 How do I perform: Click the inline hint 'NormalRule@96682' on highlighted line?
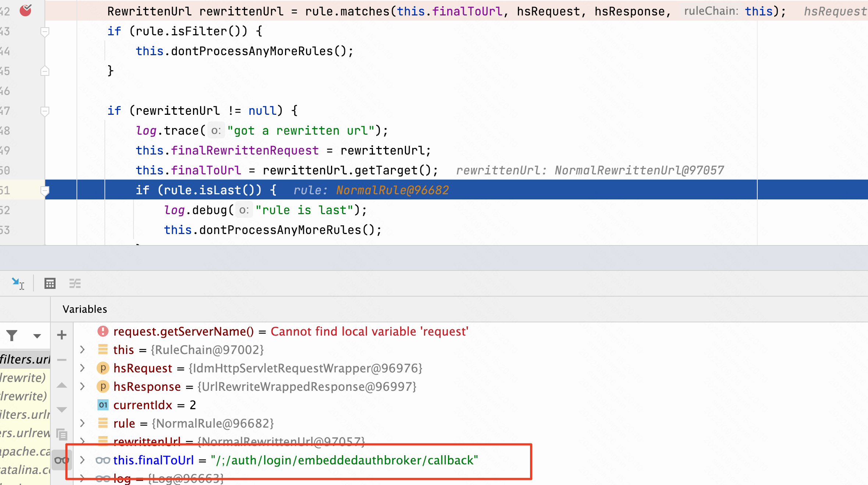[x=392, y=190]
